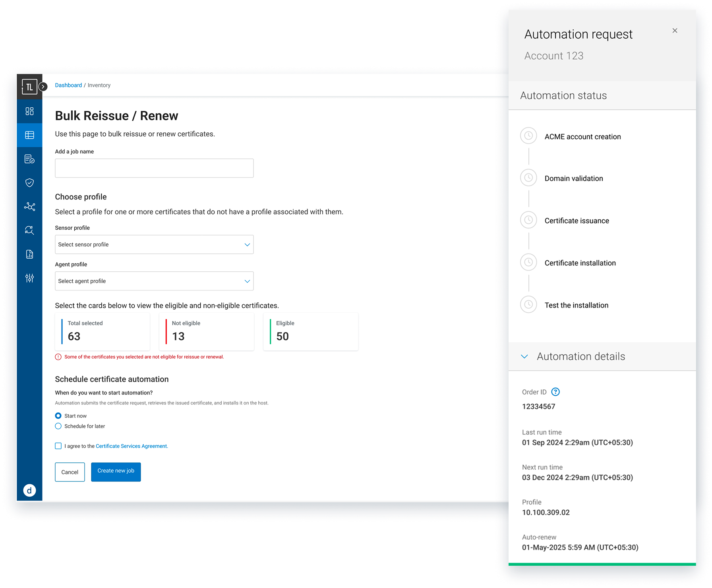Screen dimensions: 712x588
Task: Click the Certificate installation clock icon
Action: point(528,262)
